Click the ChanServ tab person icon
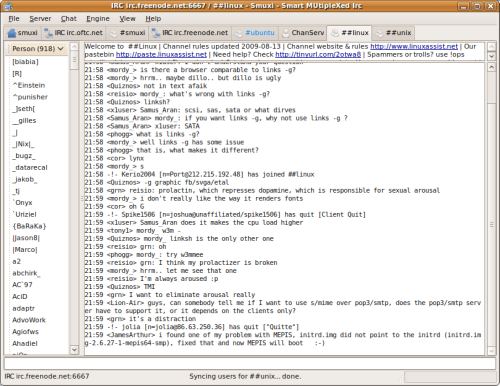Viewport: 500px width, 386px height. tap(286, 33)
